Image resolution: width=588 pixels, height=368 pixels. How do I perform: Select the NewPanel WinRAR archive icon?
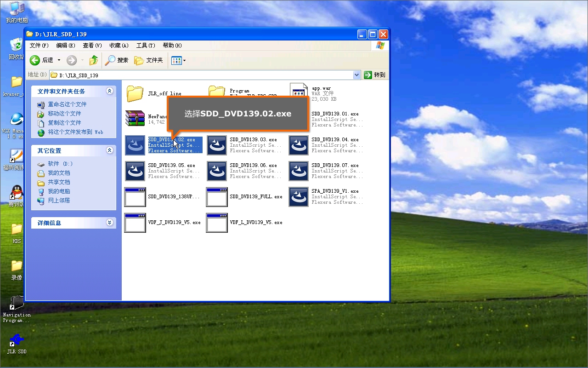pyautogui.click(x=135, y=118)
